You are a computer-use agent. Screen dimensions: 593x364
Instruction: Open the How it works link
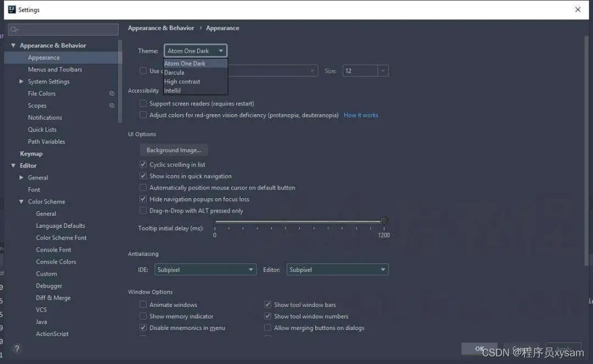(x=361, y=115)
